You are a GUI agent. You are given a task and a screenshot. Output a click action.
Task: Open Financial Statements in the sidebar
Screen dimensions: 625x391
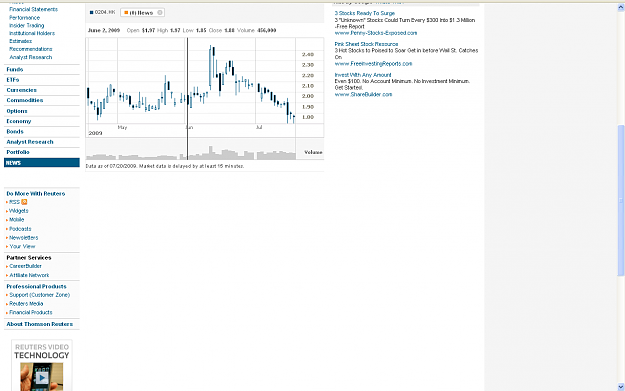33,9
